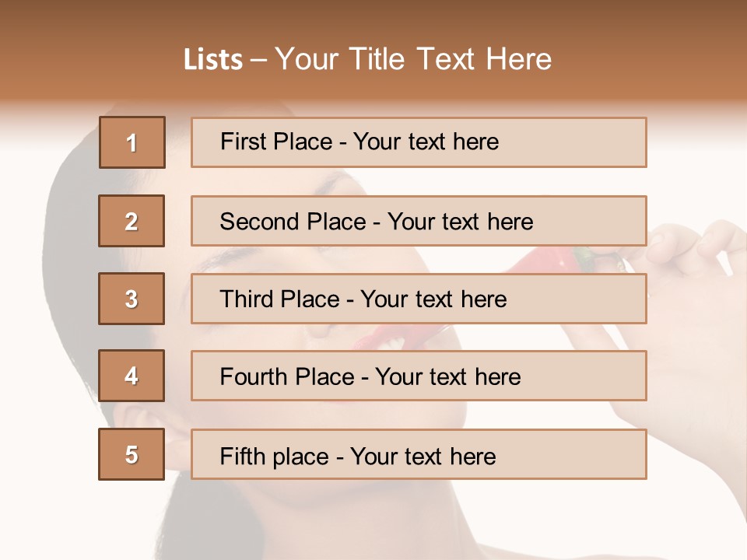Click the First Place text box
747x560 pixels.
[x=419, y=142]
